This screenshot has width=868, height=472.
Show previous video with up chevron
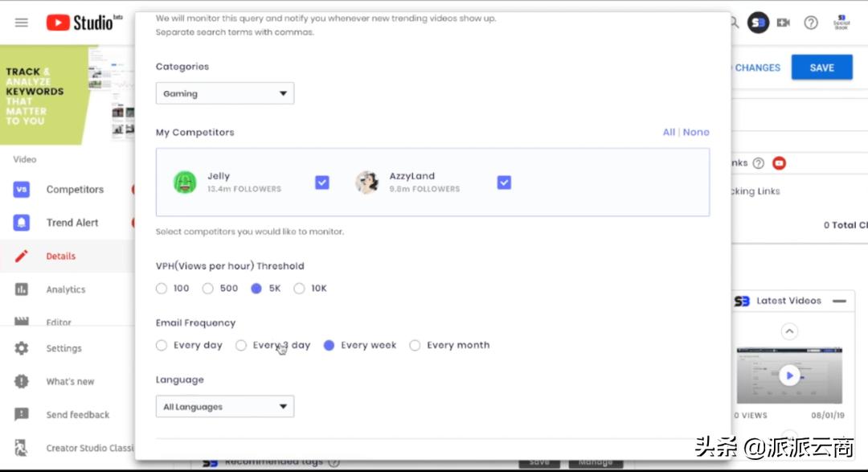tap(789, 331)
